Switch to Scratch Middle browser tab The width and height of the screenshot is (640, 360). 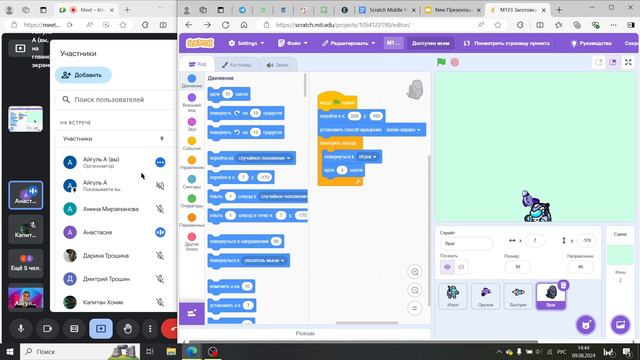coord(386,10)
